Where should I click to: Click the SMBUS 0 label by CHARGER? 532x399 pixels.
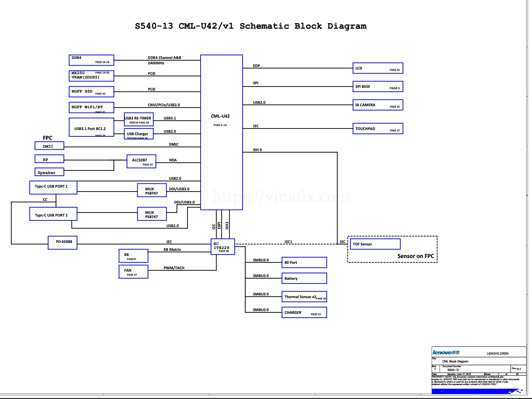[261, 310]
